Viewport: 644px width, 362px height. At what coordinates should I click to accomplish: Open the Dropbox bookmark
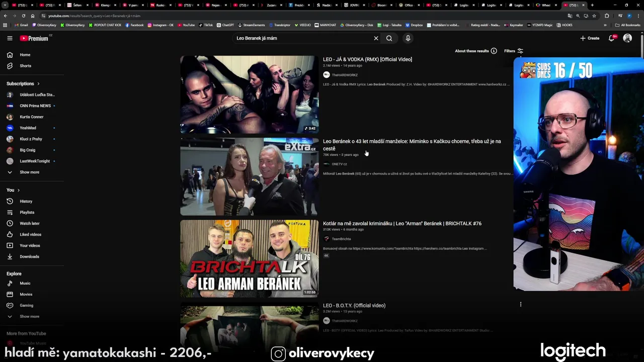click(414, 25)
